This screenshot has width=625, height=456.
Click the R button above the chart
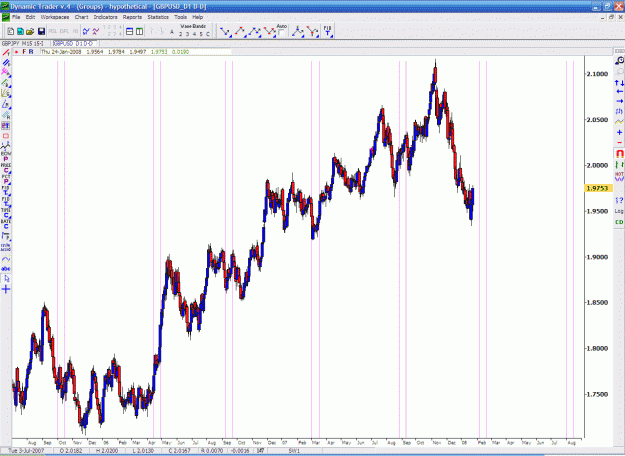[x=31, y=52]
